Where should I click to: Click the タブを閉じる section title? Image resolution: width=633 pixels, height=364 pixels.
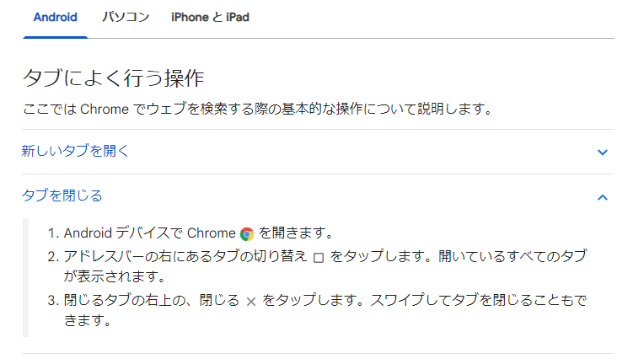pos(62,195)
